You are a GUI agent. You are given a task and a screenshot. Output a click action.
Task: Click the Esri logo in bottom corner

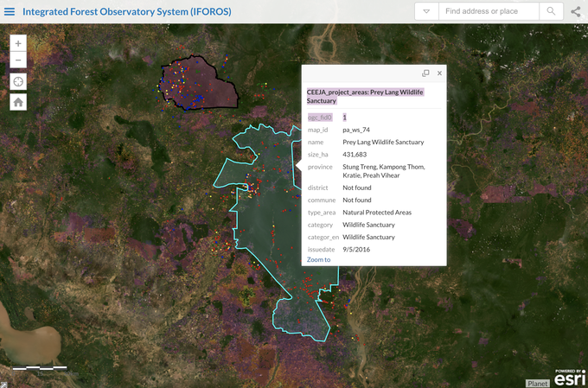tap(569, 378)
